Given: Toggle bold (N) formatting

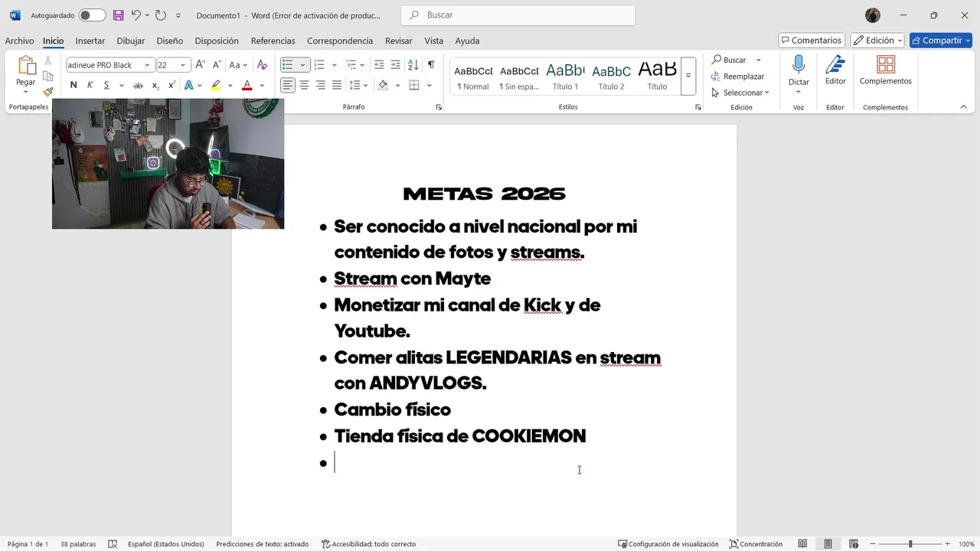Looking at the screenshot, I should pos(73,86).
